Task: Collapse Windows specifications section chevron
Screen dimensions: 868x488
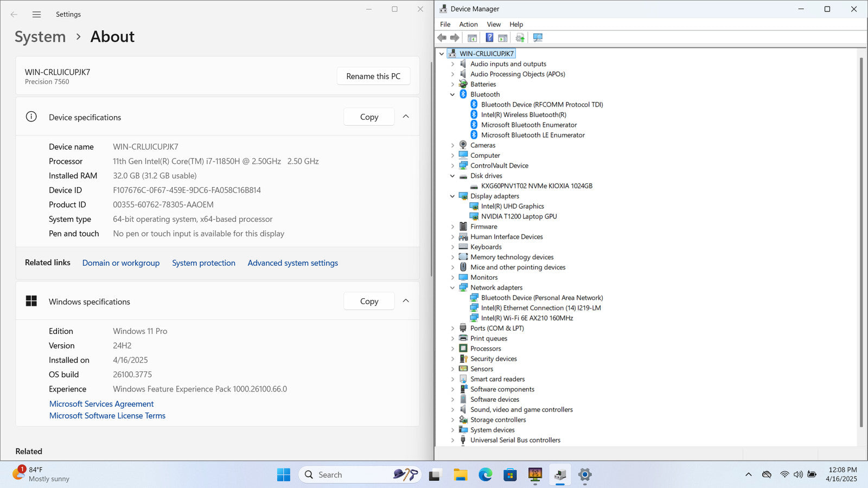Action: point(406,301)
